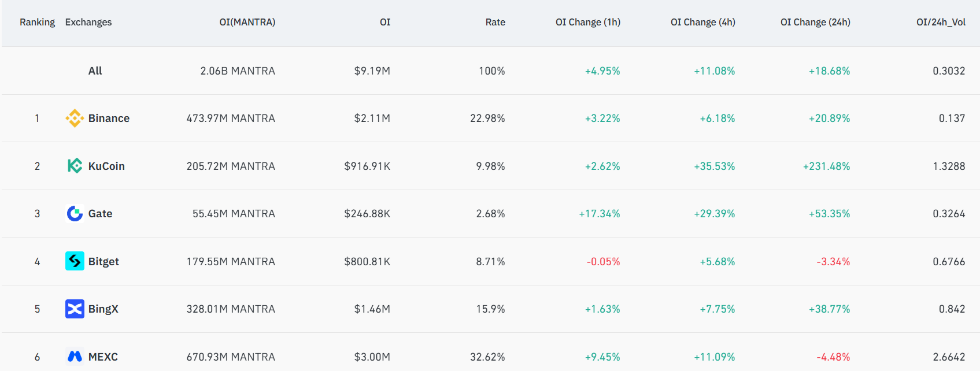The height and width of the screenshot is (371, 980).
Task: Click the +4.95% 1h change cell
Action: 602,71
